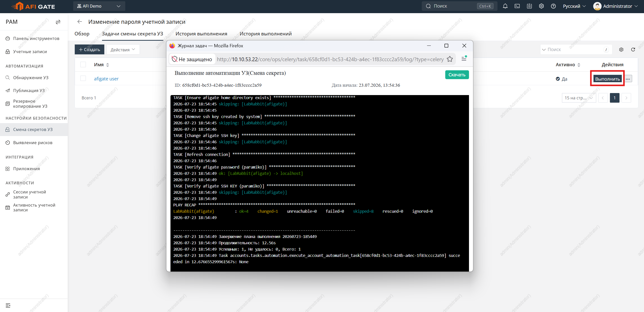644x312 pixels.
Task: Switch to Обзор tab
Action: [82, 34]
